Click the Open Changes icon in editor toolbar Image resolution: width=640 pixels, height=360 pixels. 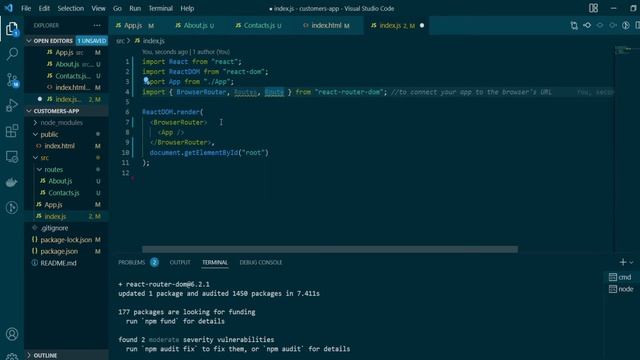[x=574, y=25]
